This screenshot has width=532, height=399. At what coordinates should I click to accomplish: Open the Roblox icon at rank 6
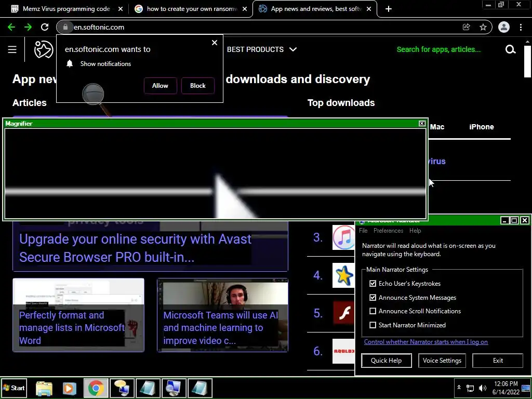point(344,351)
